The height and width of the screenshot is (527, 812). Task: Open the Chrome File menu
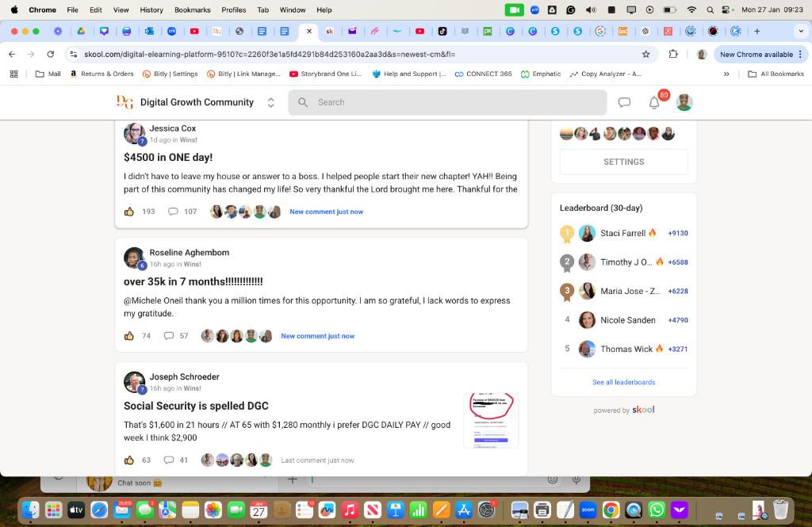click(72, 10)
